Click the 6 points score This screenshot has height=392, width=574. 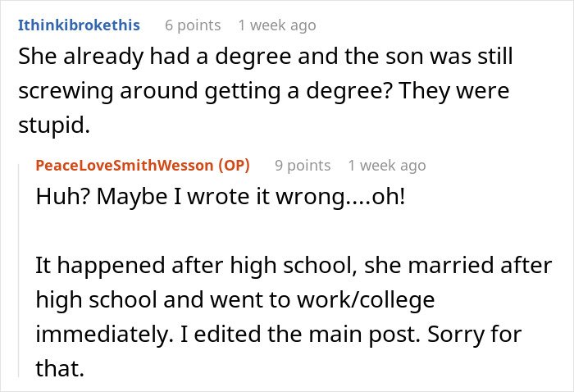[193, 25]
